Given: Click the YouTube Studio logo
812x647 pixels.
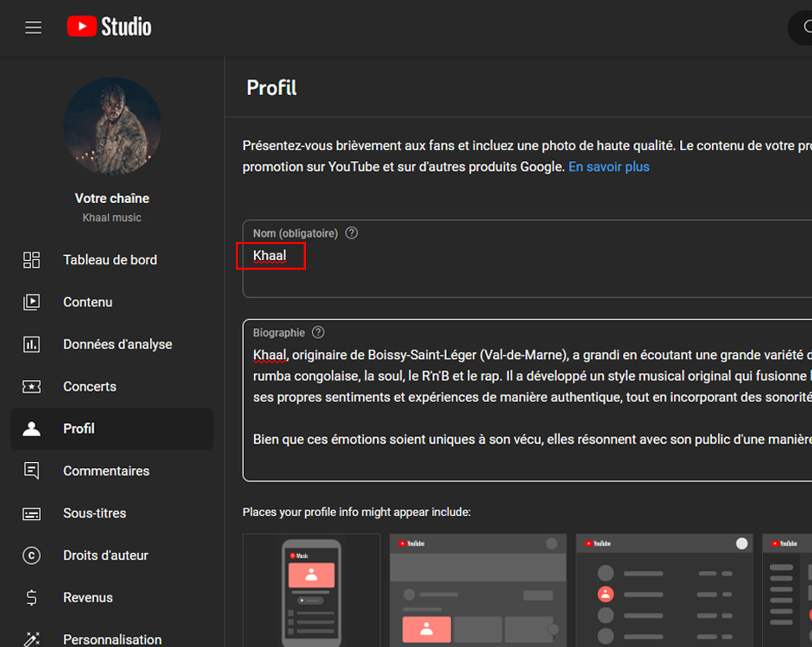Looking at the screenshot, I should 109,26.
